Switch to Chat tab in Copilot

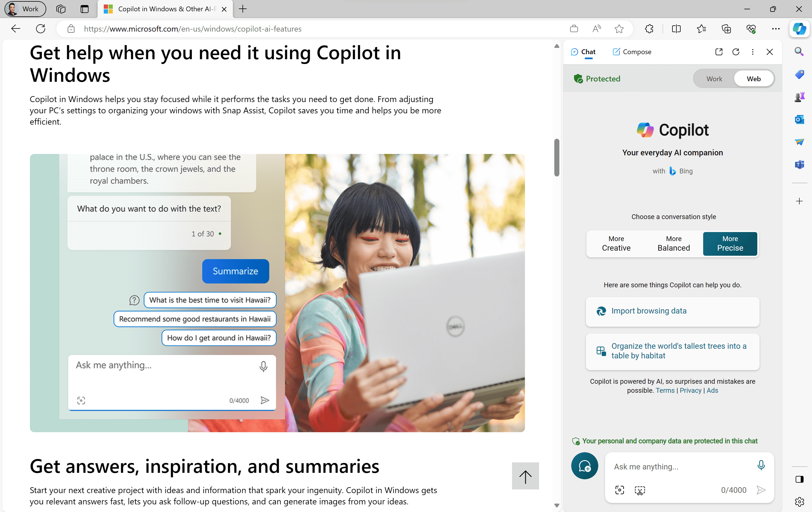pyautogui.click(x=584, y=51)
